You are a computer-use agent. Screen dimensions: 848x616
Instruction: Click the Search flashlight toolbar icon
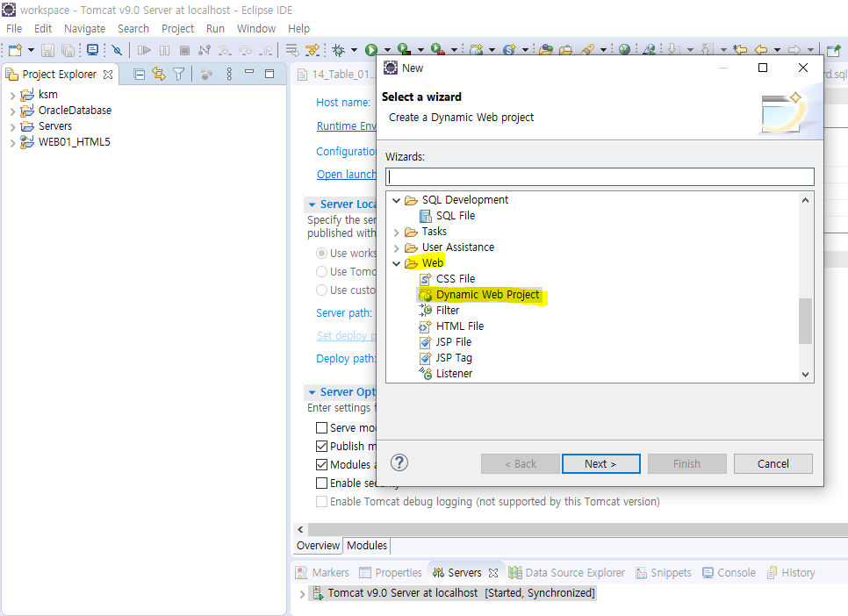point(587,50)
